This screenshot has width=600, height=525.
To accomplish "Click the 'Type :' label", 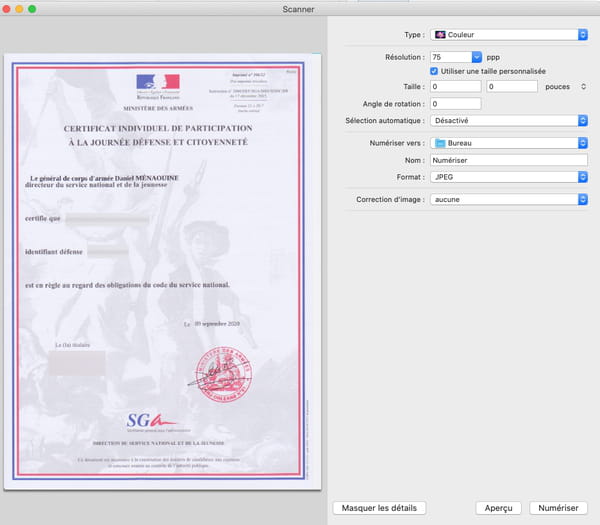I will click(x=414, y=35).
